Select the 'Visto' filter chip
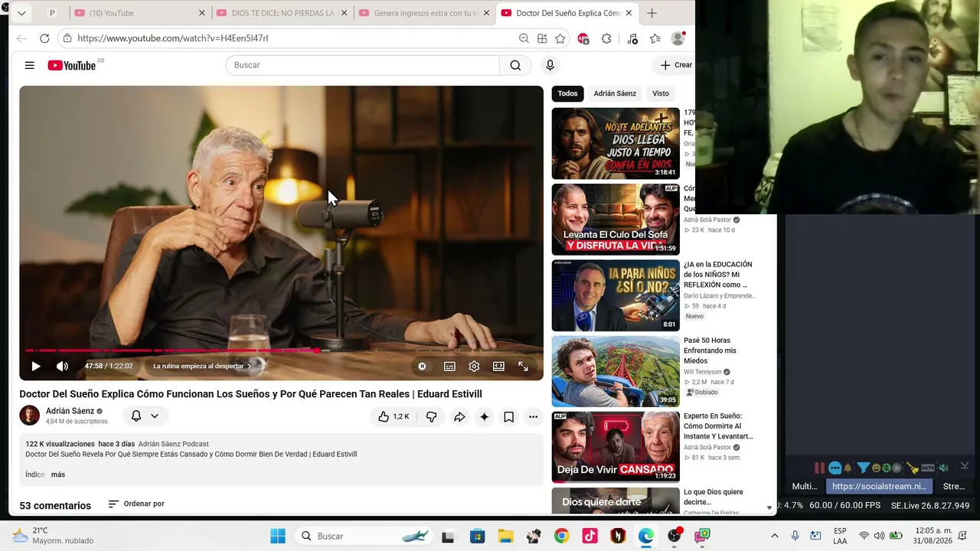 click(661, 93)
